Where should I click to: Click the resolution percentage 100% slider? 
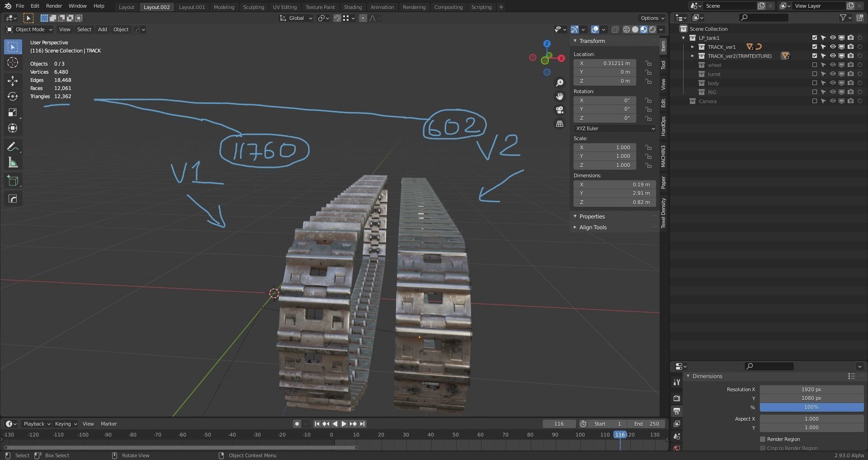pos(811,408)
